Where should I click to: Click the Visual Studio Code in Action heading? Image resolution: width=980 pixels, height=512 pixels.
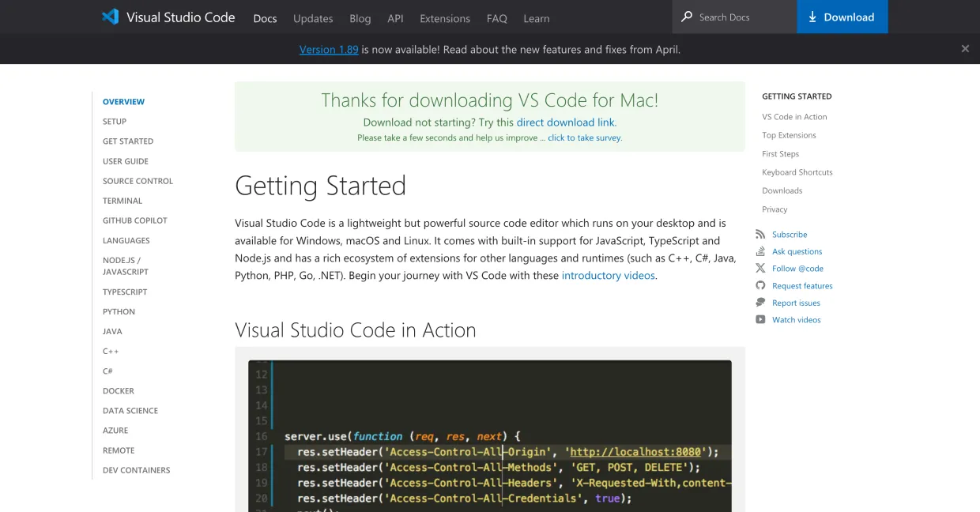356,329
